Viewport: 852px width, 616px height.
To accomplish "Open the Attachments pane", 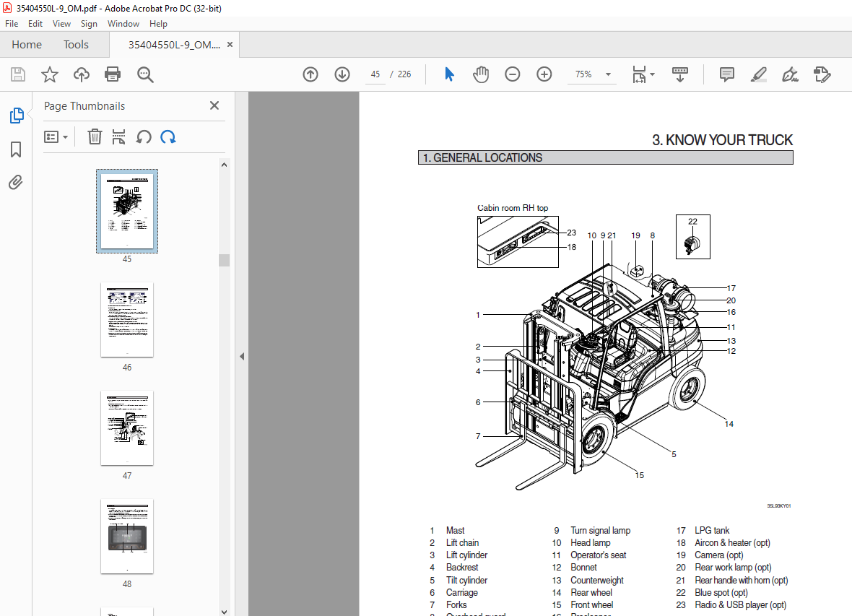I will pos(16,182).
